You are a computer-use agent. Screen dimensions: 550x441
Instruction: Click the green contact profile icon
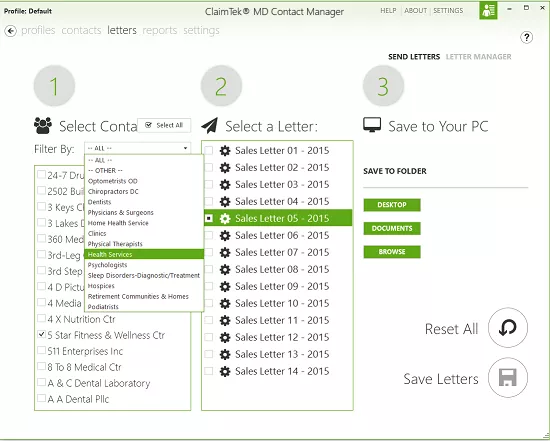coord(488,11)
